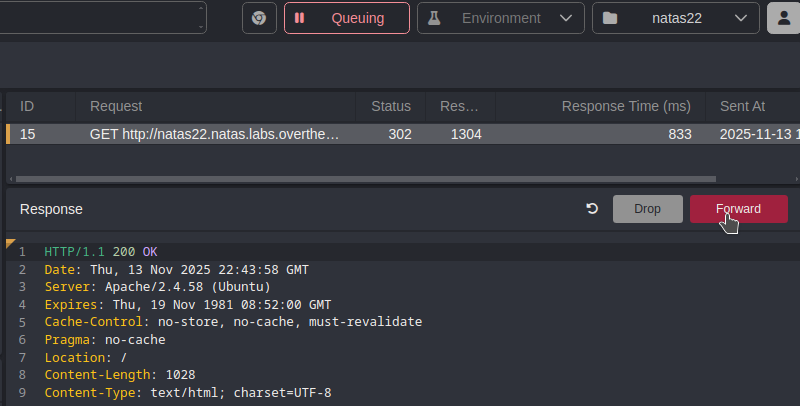Click the stepper arrows on top-left field

coord(199,17)
